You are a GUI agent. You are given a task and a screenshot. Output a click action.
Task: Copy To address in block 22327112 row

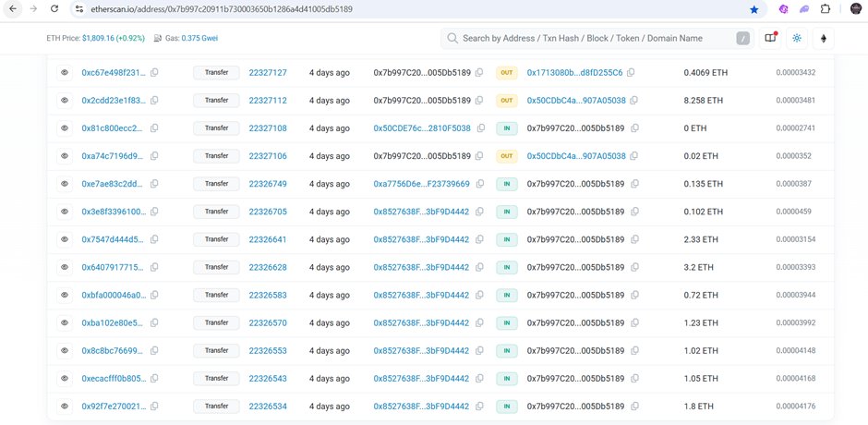[x=634, y=101]
